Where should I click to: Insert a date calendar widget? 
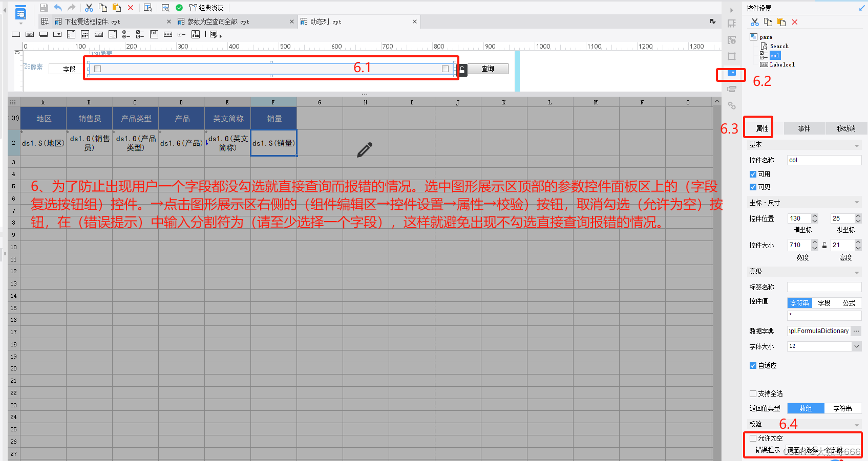(x=85, y=34)
